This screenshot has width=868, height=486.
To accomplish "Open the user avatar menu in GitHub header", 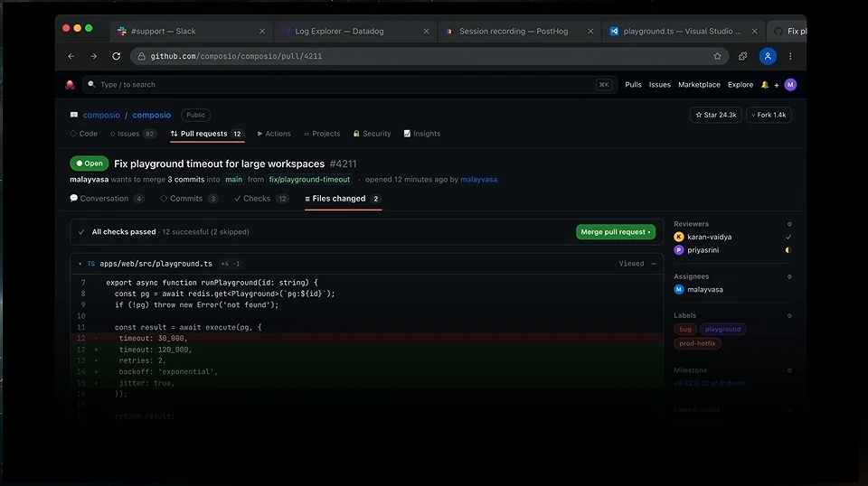I will coord(790,85).
